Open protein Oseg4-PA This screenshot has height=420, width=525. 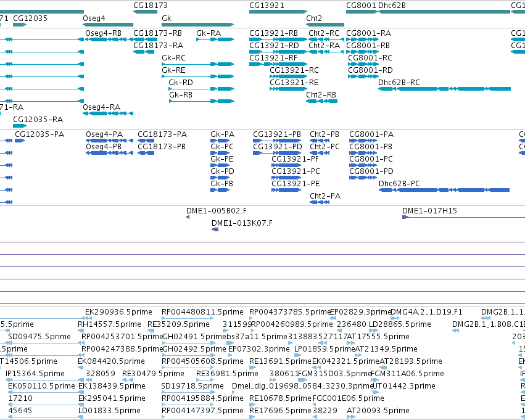[x=109, y=141]
